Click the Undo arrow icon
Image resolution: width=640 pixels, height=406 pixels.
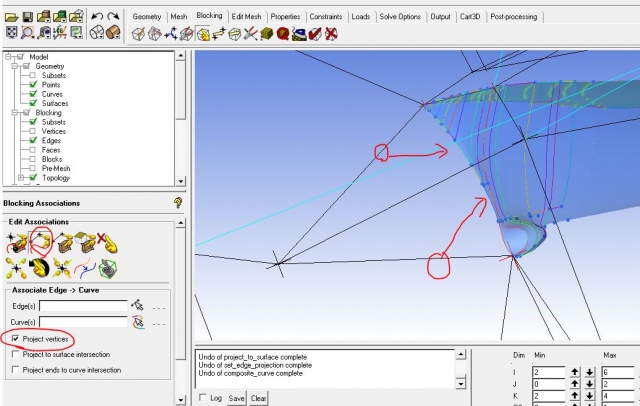97,17
